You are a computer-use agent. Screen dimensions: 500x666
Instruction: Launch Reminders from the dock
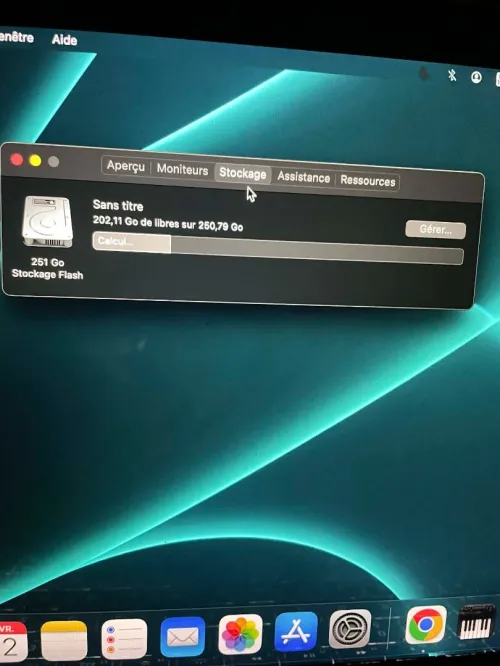[x=124, y=638]
